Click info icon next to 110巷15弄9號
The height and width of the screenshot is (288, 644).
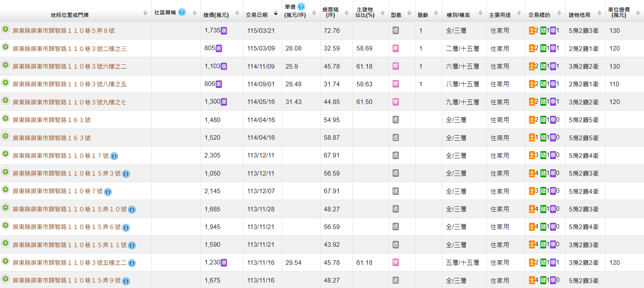[x=126, y=281]
